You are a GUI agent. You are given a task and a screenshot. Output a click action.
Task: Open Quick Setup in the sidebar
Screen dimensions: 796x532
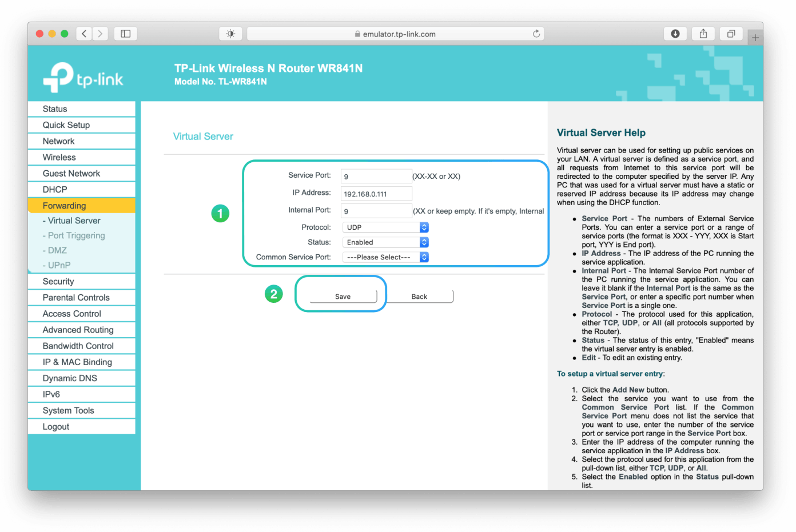pos(81,125)
